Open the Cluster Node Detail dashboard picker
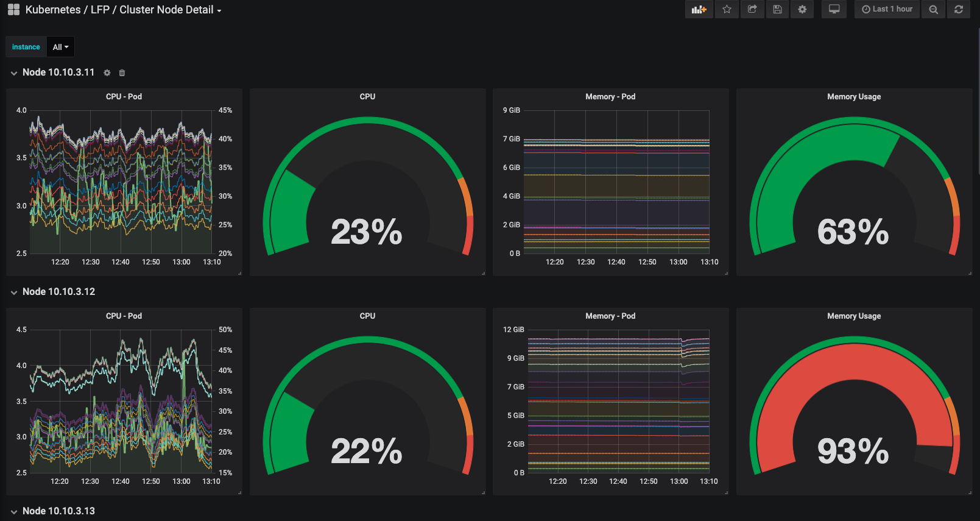Viewport: 980px width, 521px height. pyautogui.click(x=123, y=10)
